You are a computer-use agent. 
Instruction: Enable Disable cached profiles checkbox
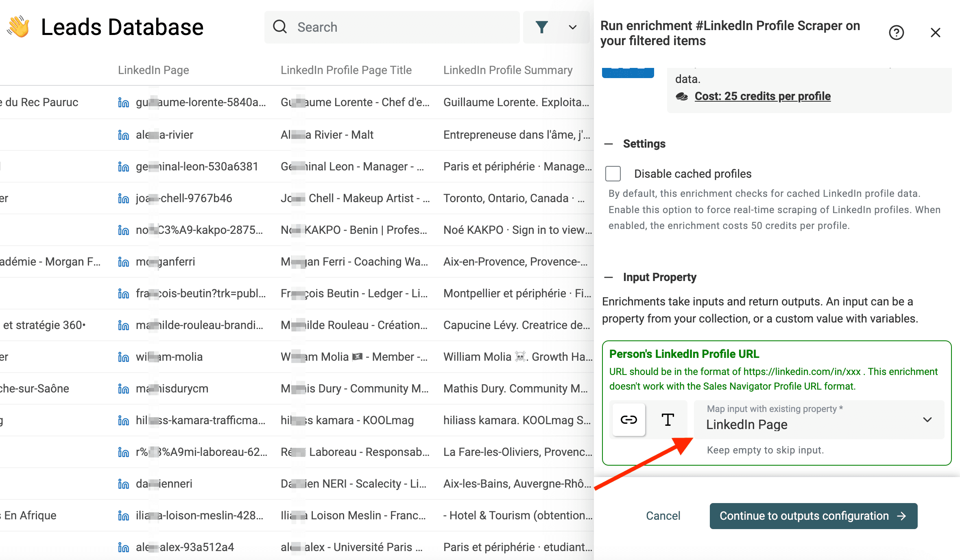[613, 174]
